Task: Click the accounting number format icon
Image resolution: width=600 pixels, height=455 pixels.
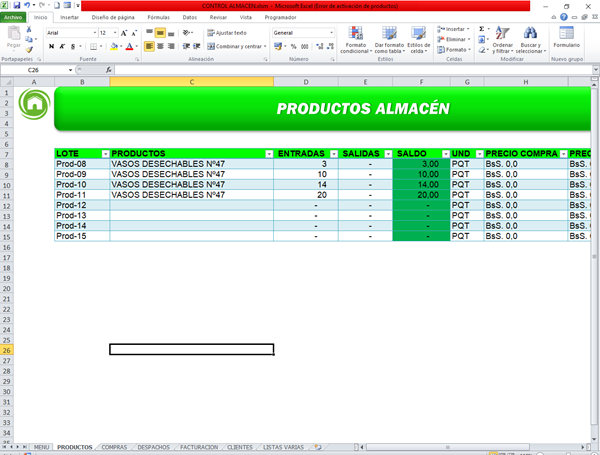Action: (x=278, y=47)
